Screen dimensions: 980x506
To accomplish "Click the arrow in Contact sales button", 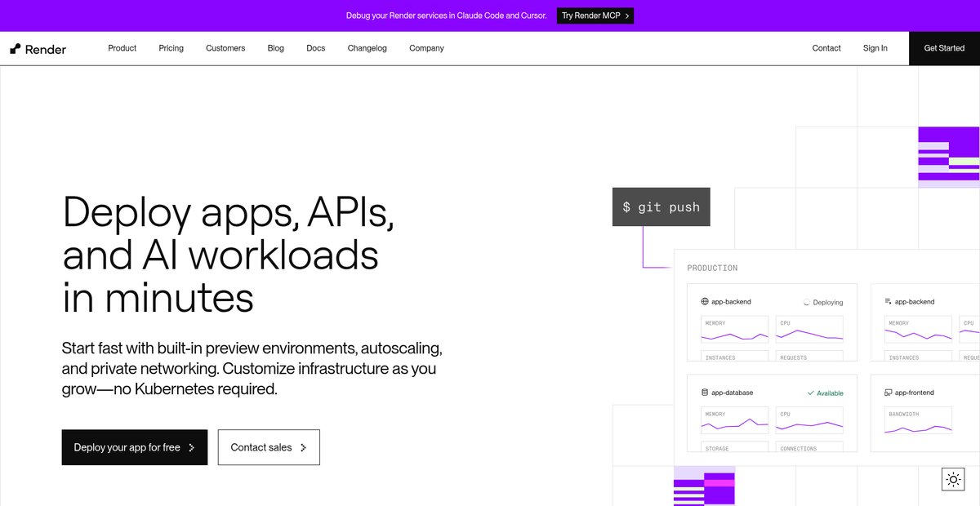I will (303, 447).
